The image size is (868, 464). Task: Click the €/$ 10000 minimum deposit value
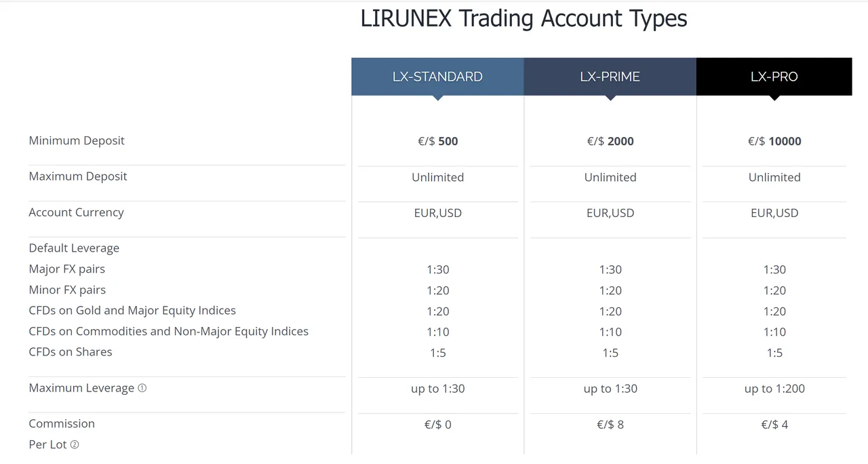click(774, 141)
